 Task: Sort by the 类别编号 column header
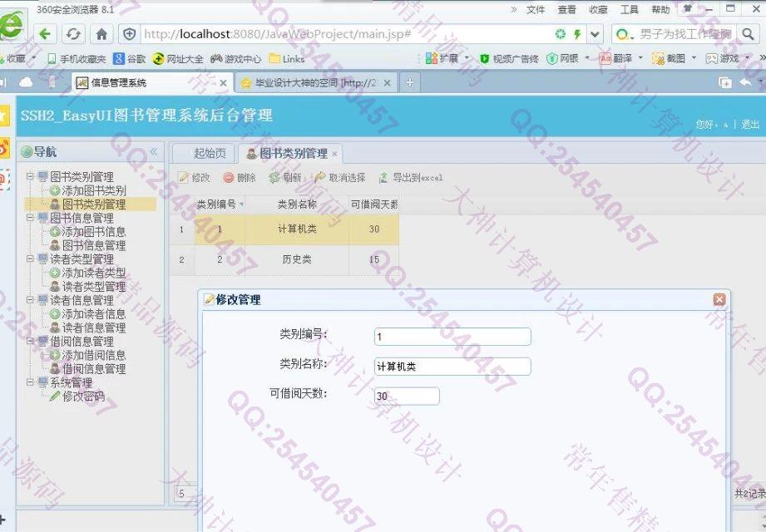220,204
